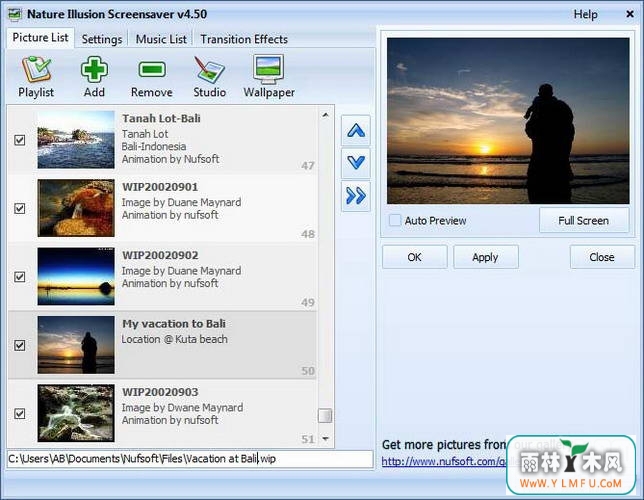Image resolution: width=644 pixels, height=500 pixels.
Task: Set picture as Wallpaper icon
Action: [268, 69]
